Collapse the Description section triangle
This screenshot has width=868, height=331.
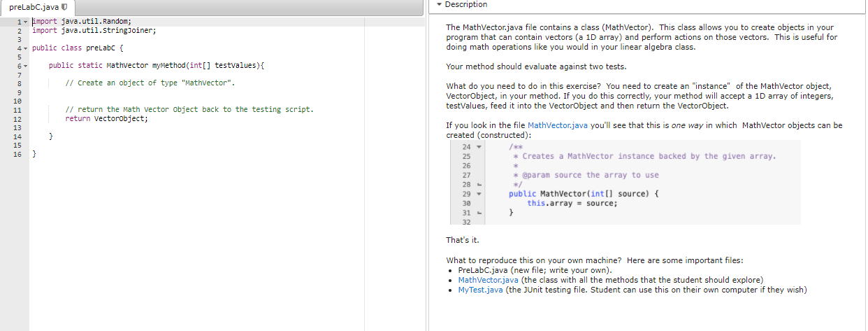[x=438, y=4]
